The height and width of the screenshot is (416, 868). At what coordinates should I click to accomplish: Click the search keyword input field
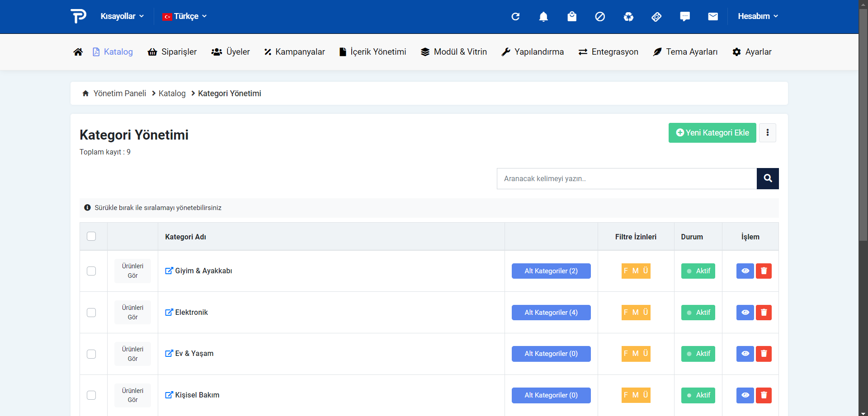(x=627, y=178)
